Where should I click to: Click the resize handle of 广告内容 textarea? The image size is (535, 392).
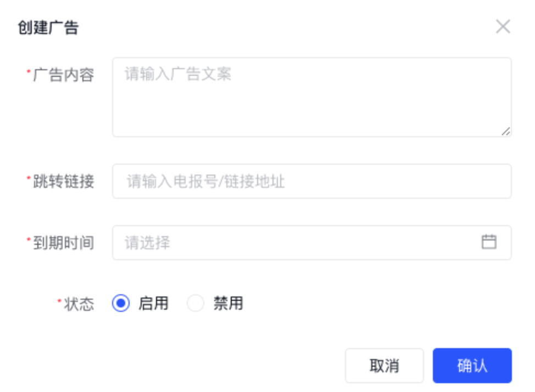coord(506,131)
